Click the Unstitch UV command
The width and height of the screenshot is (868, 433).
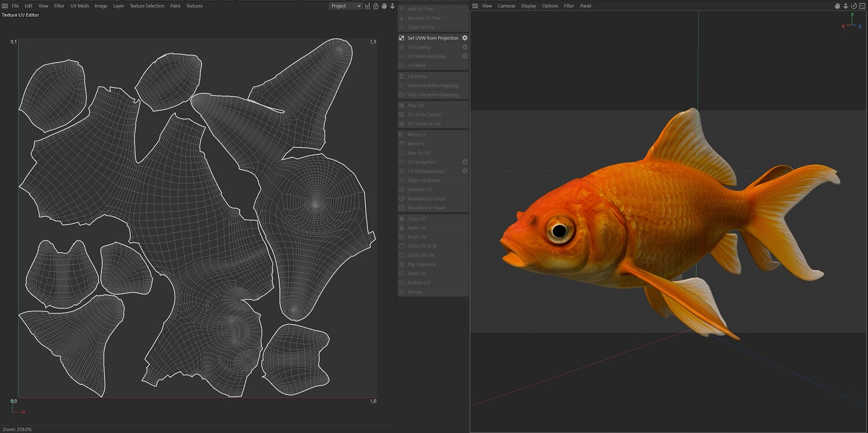(433, 189)
